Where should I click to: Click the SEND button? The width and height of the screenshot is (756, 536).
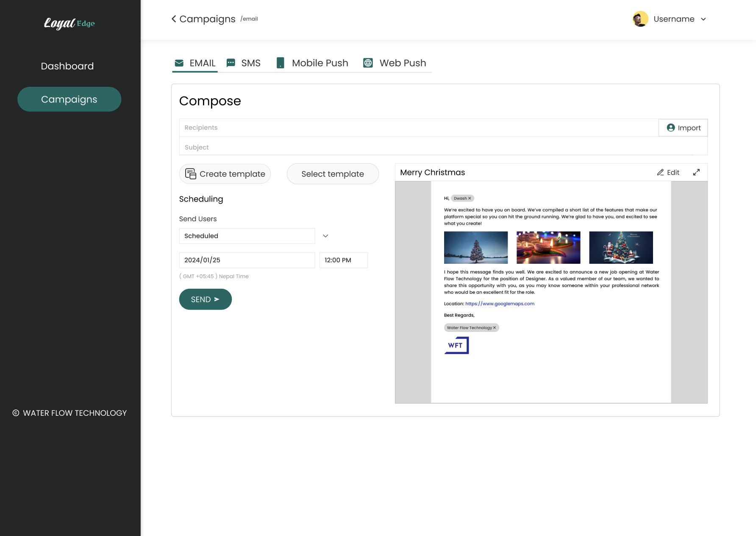coord(206,299)
